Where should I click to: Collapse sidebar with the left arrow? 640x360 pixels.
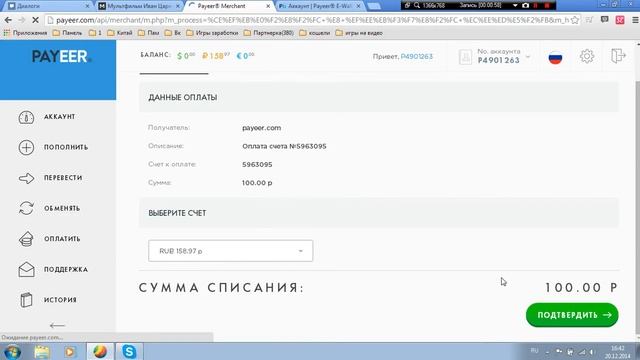click(57, 325)
